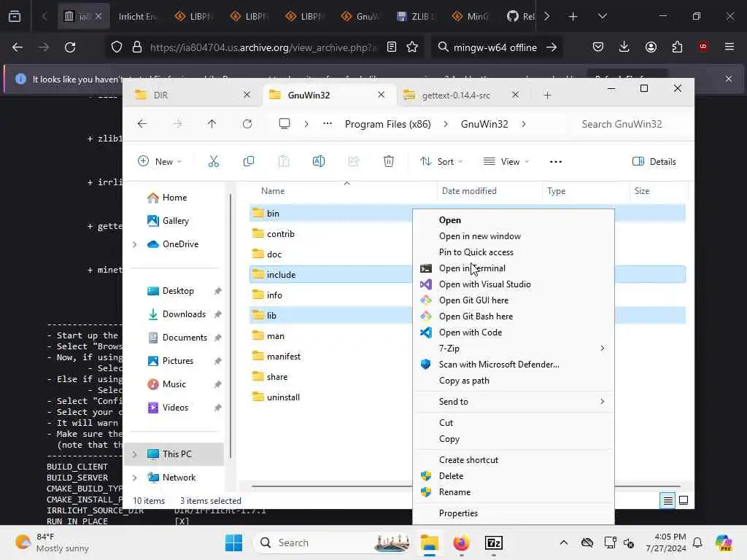Open Firefox from the taskbar
The width and height of the screenshot is (747, 560).
tap(461, 542)
